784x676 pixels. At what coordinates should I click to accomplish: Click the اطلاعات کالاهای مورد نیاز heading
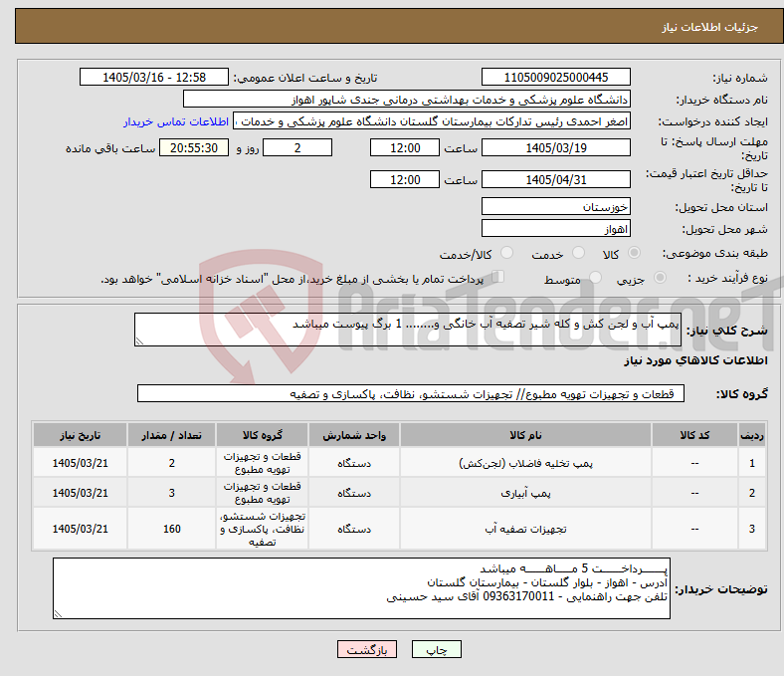pyautogui.click(x=695, y=360)
